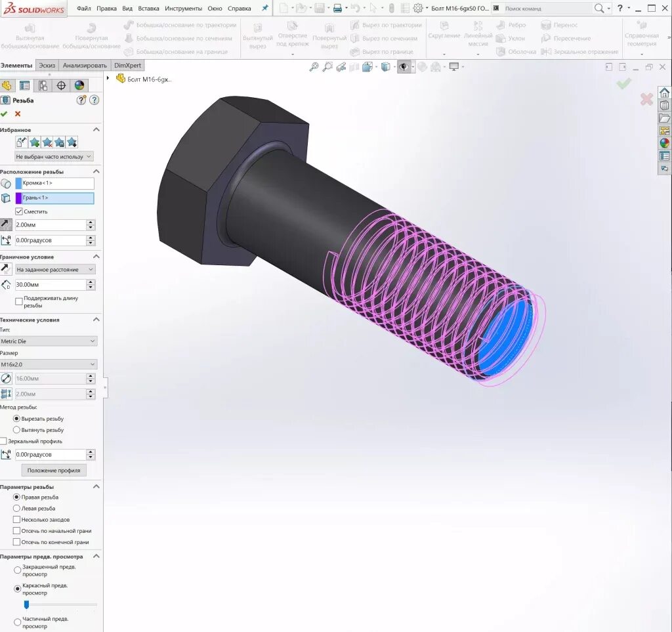This screenshot has width=672, height=632.
Task: Open the favorites dropdown Не выбран часто использу
Action: point(54,156)
